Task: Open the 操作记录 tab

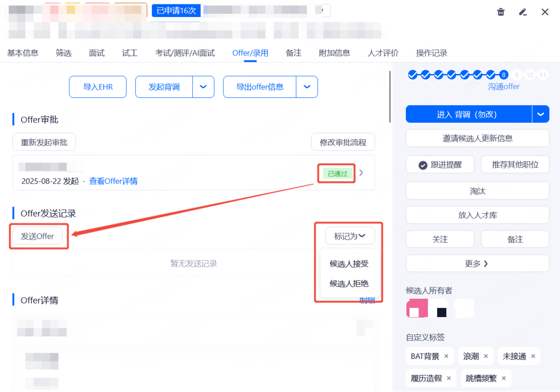Action: click(432, 53)
